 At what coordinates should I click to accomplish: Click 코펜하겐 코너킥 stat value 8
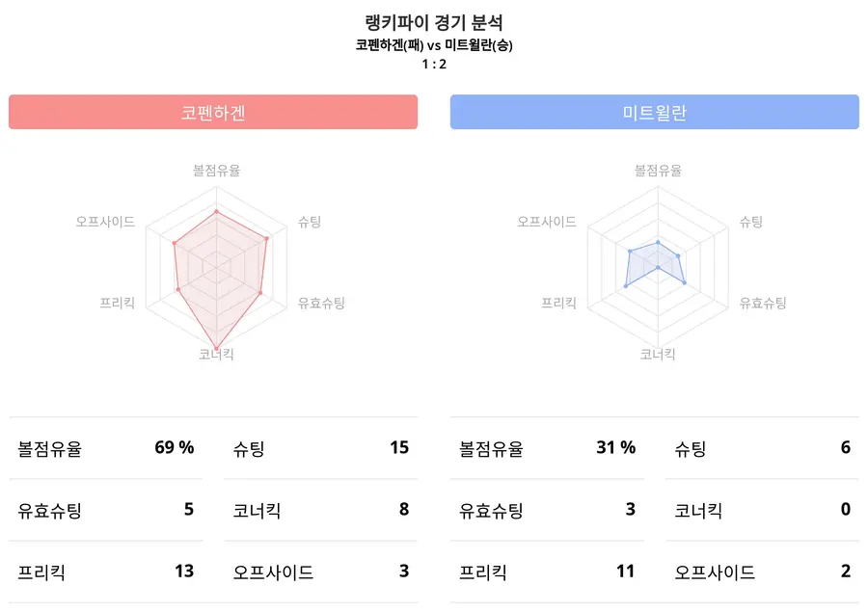pyautogui.click(x=404, y=509)
